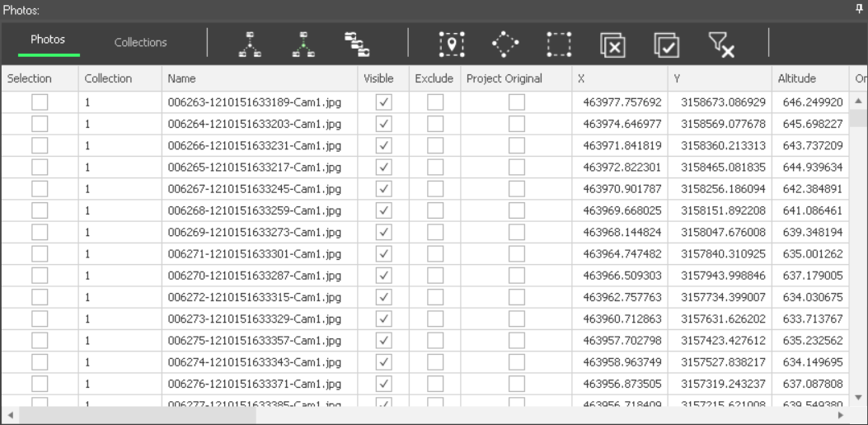This screenshot has height=425, width=868.
Task: Click the vertical scrollbar up arrow
Action: click(x=859, y=101)
